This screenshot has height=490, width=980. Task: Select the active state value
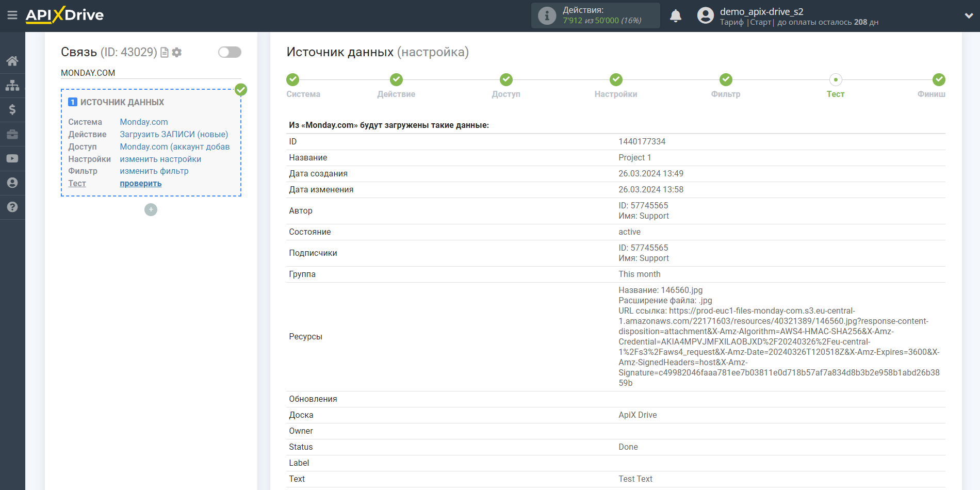click(630, 232)
